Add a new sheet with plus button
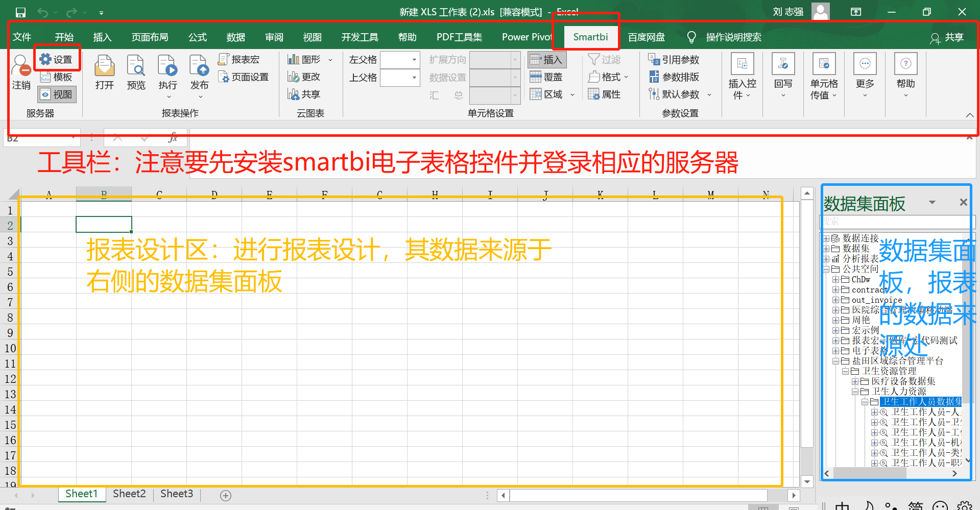Image resolution: width=980 pixels, height=510 pixels. click(x=226, y=495)
